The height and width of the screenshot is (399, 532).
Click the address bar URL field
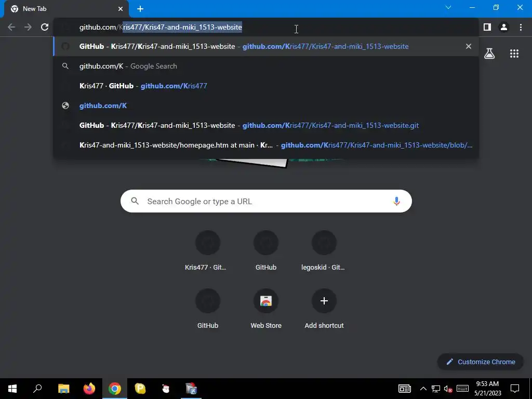click(x=266, y=27)
